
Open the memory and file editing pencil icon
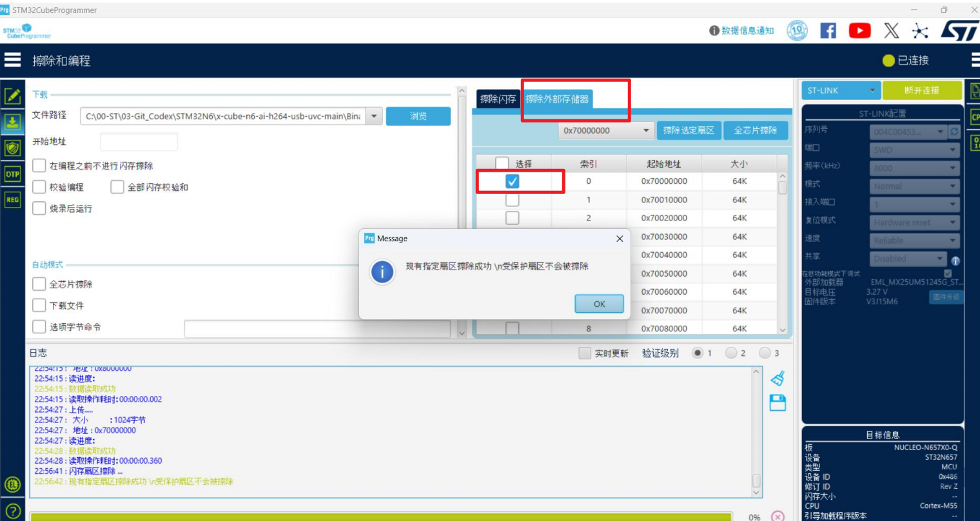(x=12, y=96)
